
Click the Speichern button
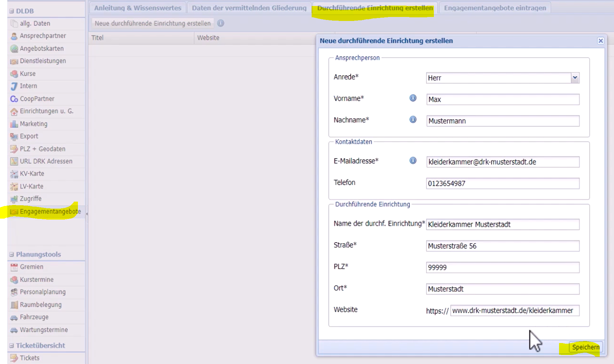click(x=585, y=347)
